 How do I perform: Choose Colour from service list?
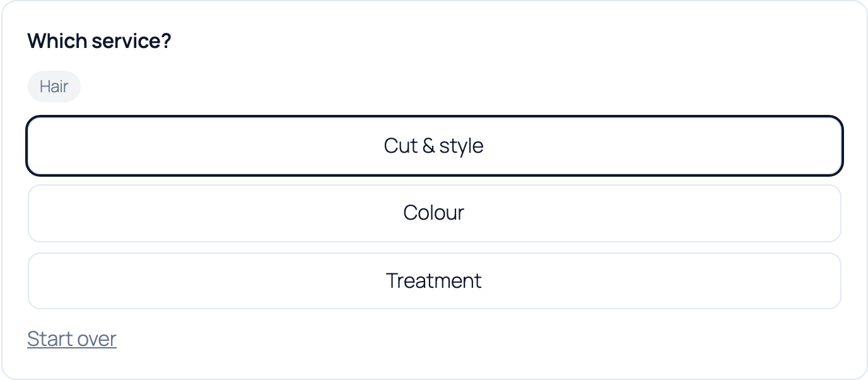[434, 213]
